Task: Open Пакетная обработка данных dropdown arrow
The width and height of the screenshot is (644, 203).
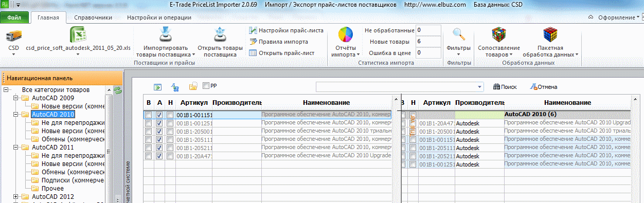Action: tap(577, 54)
